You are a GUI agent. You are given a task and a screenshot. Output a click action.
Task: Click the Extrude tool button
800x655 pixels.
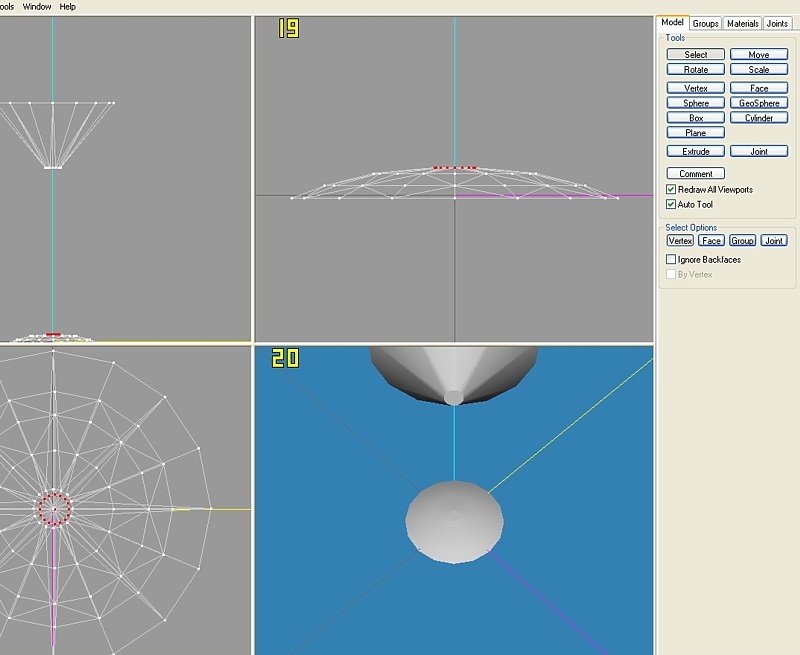(x=696, y=152)
